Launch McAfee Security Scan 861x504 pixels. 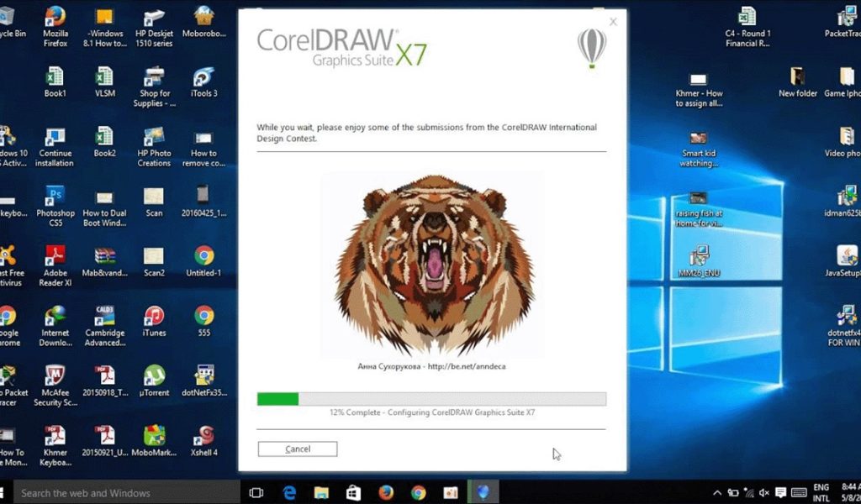tap(55, 386)
